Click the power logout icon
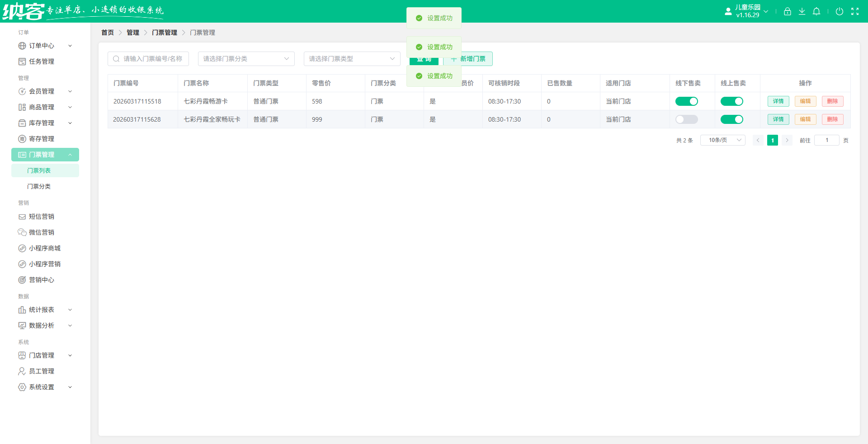868x444 pixels. click(x=839, y=12)
